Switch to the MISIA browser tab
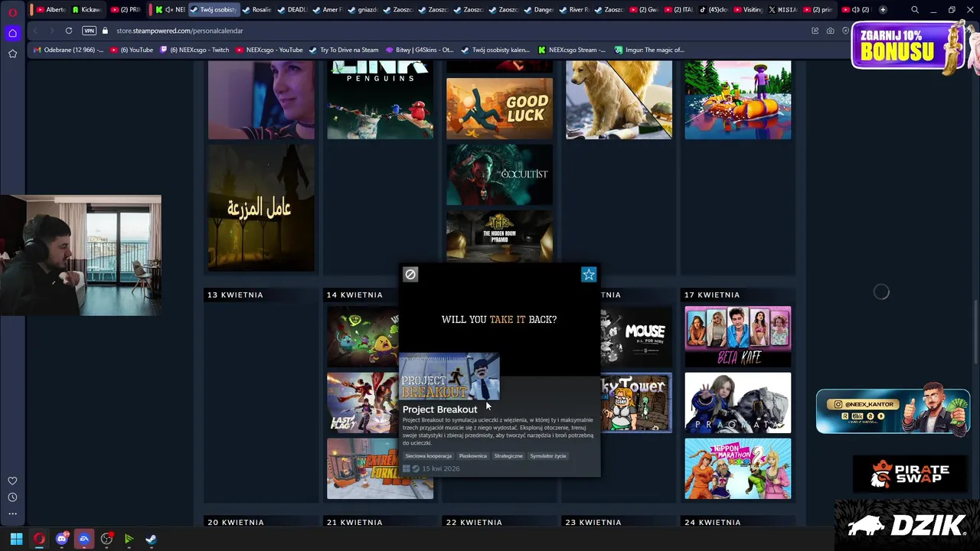Image resolution: width=980 pixels, height=551 pixels. point(782,10)
